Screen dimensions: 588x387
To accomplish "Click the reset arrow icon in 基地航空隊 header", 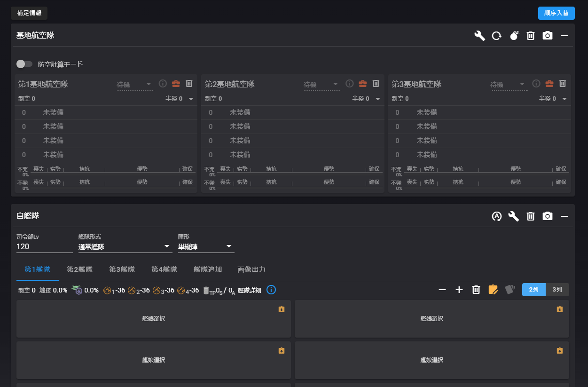I will click(x=497, y=36).
